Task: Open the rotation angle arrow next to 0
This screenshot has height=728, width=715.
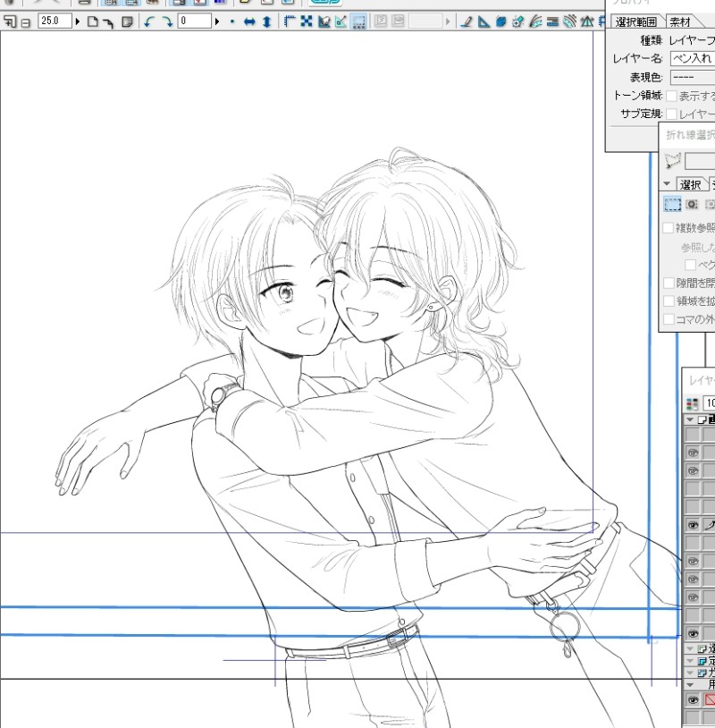Action: [216, 21]
